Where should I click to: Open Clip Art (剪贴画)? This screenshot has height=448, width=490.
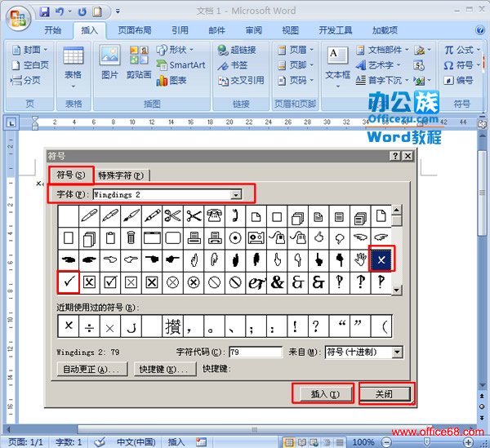pyautogui.click(x=139, y=62)
